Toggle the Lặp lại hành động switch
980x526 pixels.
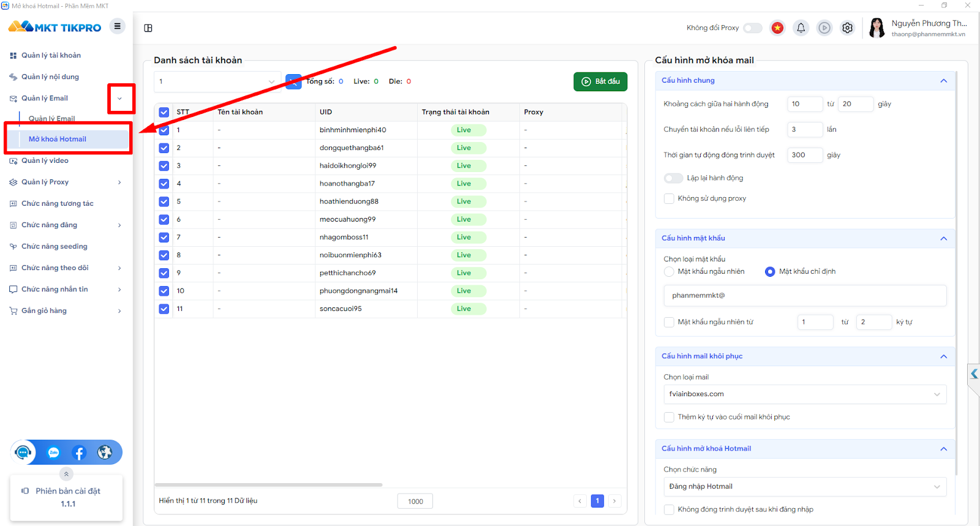pos(673,178)
